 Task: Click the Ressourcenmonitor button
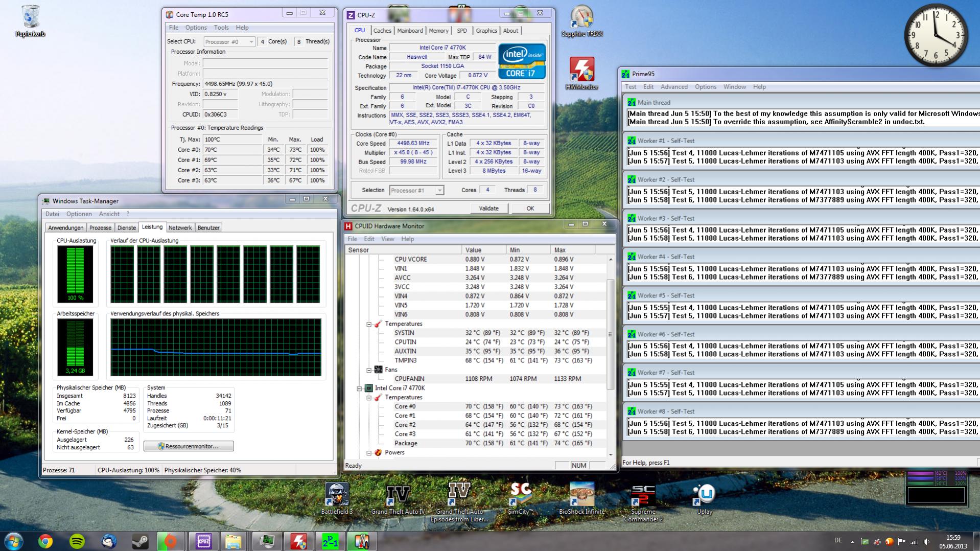pos(189,446)
